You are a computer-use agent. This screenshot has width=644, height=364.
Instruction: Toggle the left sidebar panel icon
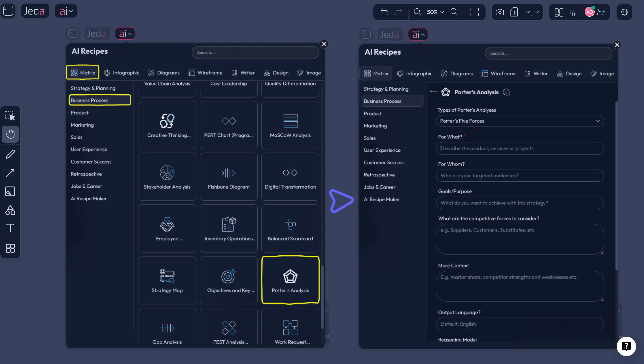click(8, 11)
